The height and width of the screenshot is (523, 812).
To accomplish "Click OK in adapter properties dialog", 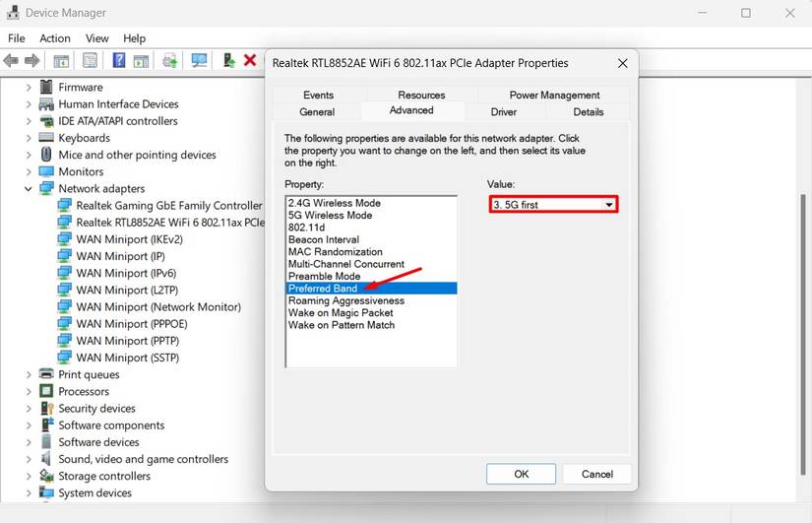I will [521, 474].
